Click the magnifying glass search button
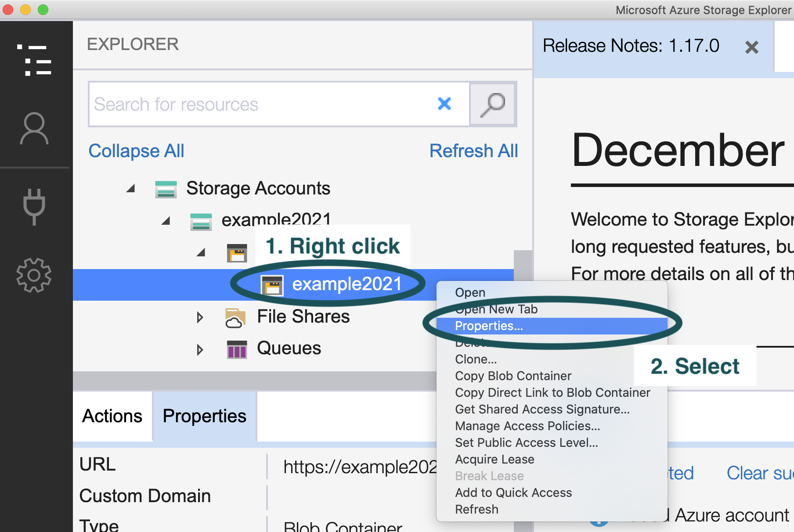794x532 pixels. pos(493,104)
